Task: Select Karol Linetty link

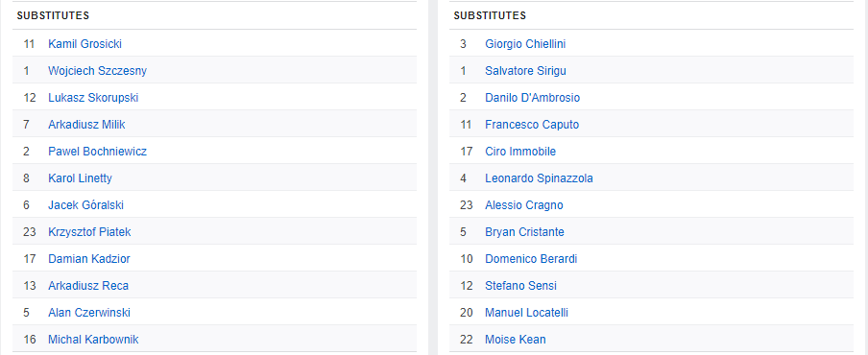Action: tap(80, 178)
